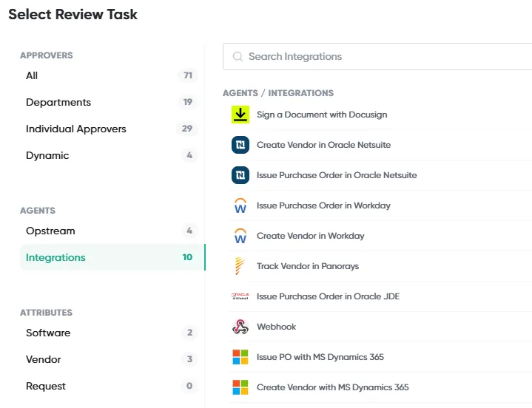532x408 pixels.
Task: Click the 3 count badge for Vendor
Action: point(189,359)
